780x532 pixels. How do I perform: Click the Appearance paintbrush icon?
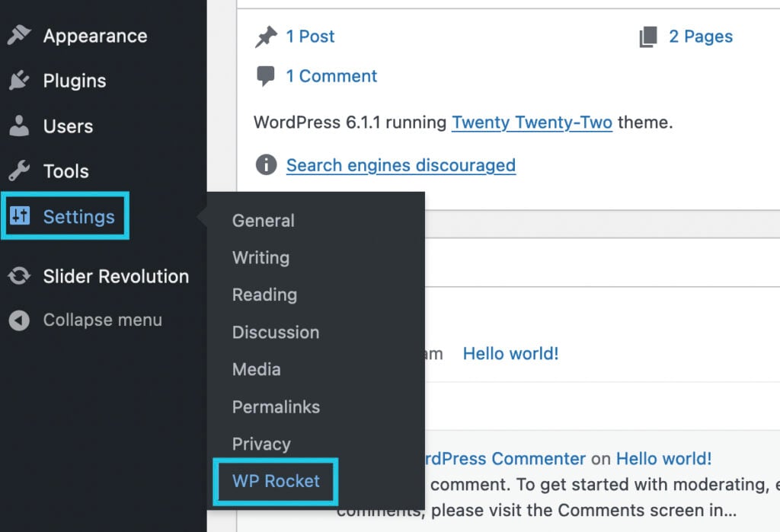point(19,35)
